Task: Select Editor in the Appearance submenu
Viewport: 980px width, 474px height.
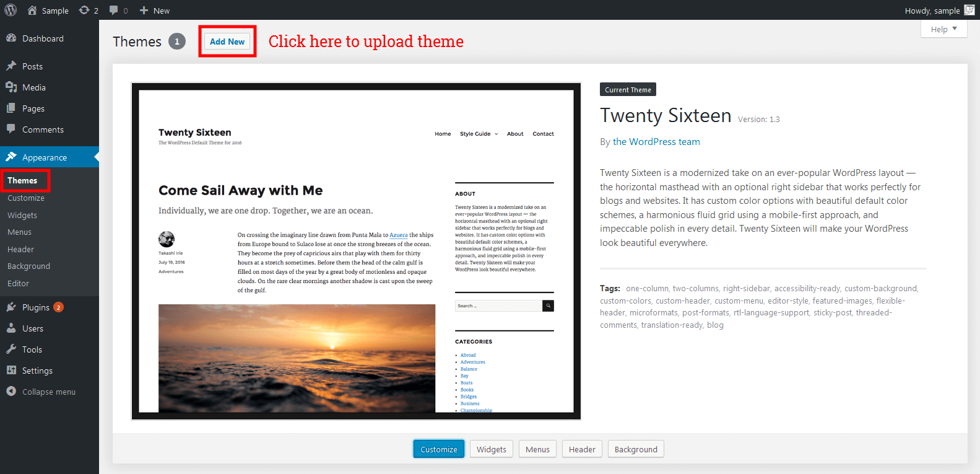Action: pyautogui.click(x=18, y=283)
